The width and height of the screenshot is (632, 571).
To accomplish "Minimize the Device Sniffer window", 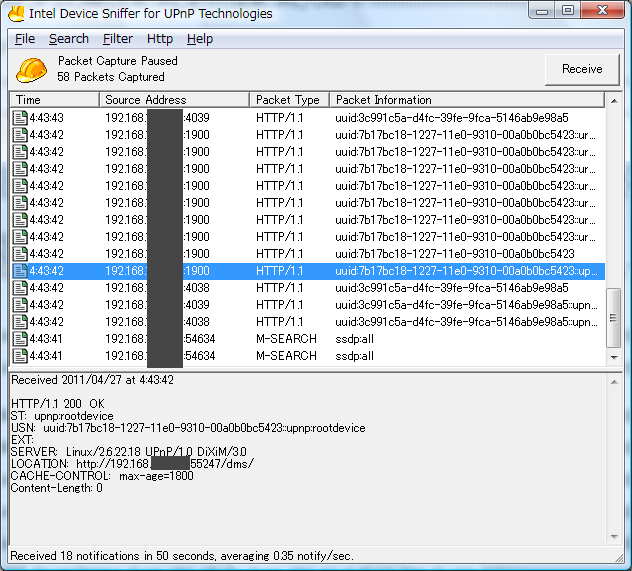I will click(542, 10).
